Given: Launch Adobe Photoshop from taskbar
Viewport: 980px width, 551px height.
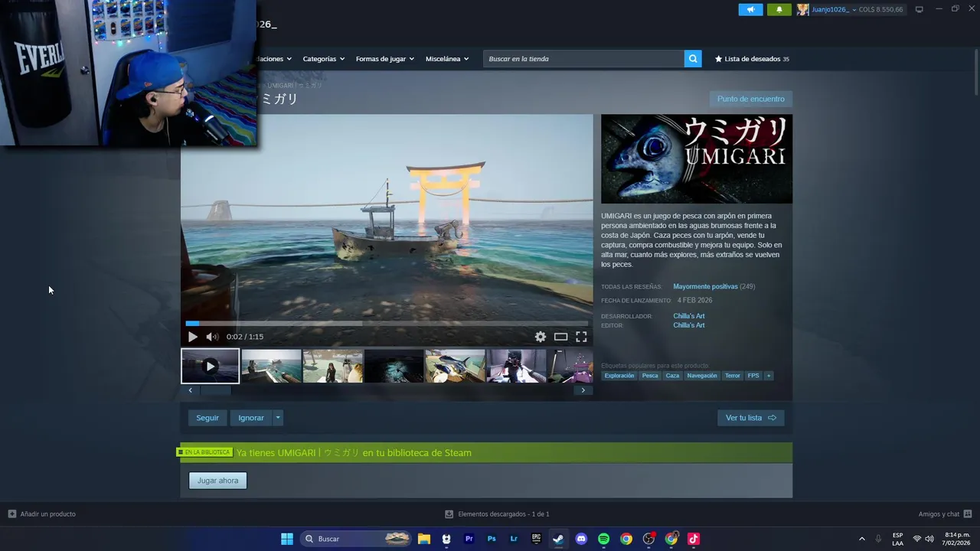Looking at the screenshot, I should point(492,539).
